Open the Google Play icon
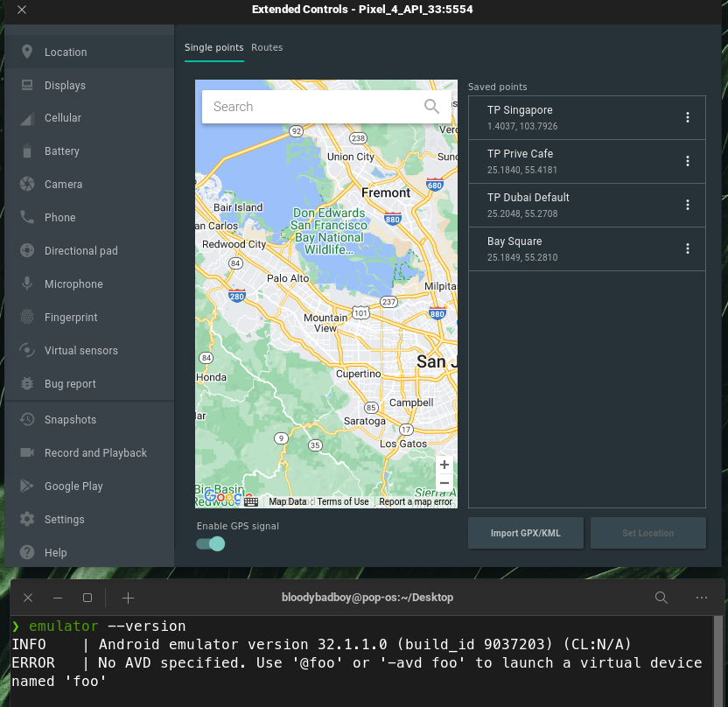 pos(27,486)
